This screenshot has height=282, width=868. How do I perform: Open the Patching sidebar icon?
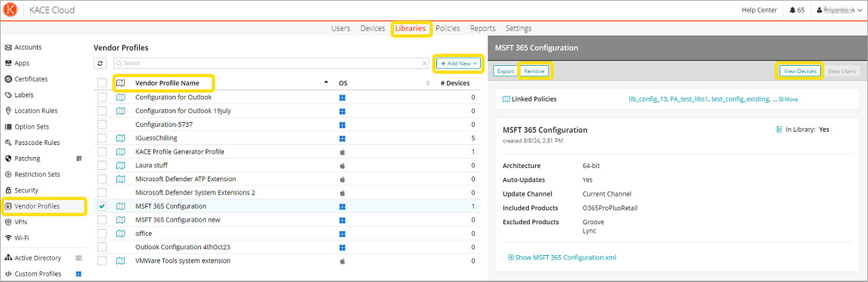coord(8,159)
